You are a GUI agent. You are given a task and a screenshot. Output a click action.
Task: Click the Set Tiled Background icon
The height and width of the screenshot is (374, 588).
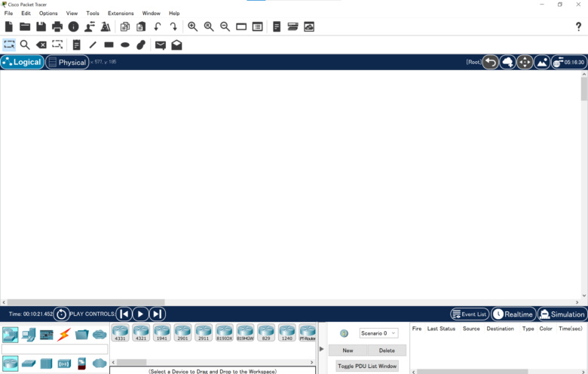coord(542,63)
